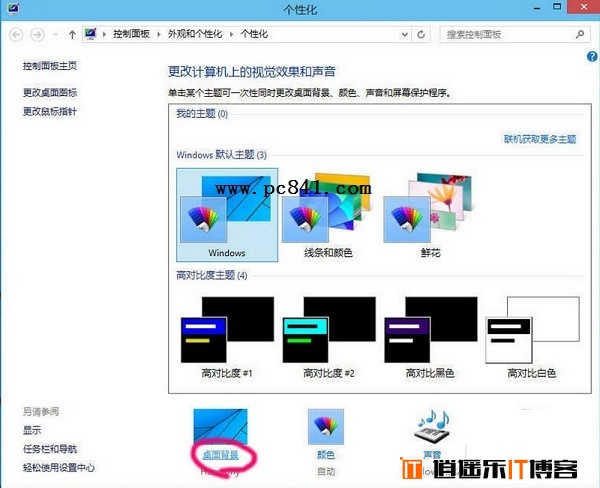Image resolution: width=600 pixels, height=488 pixels.
Task: Click the address bar computer icon
Action: point(90,34)
